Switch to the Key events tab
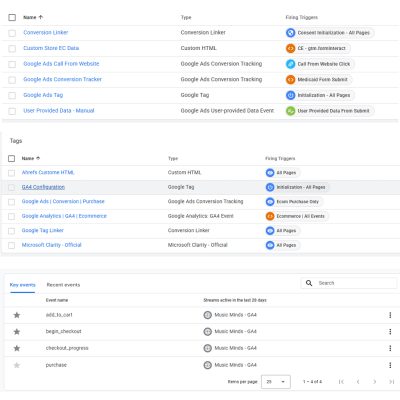Viewport: 400px width, 400px height. coord(23,285)
